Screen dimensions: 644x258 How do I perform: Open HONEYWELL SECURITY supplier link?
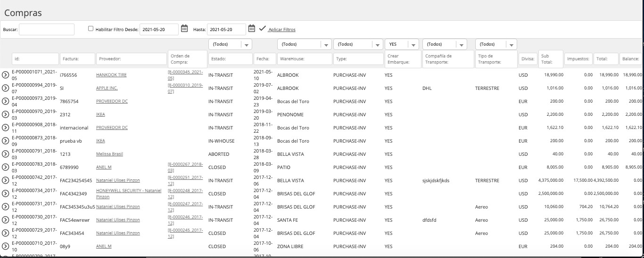point(129,193)
